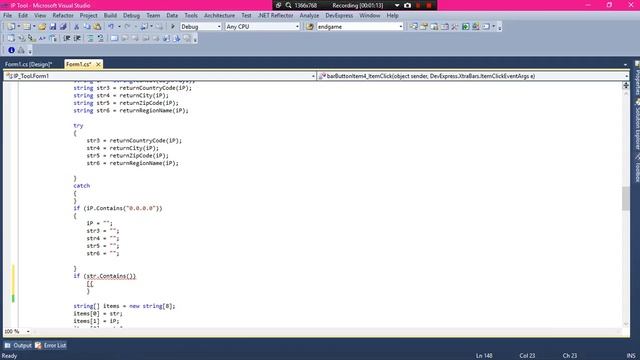Viewport: 640px width, 360px height.
Task: Pause the screen recording button
Action: 418,5
